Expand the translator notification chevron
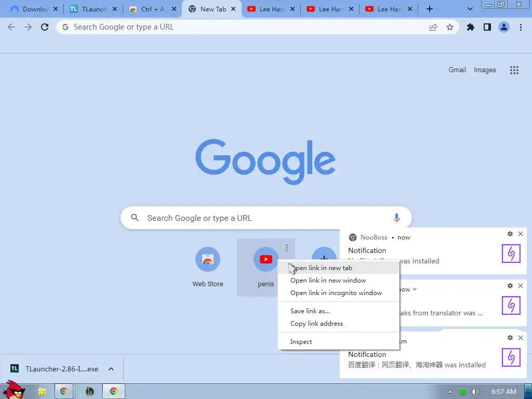This screenshot has height=399, width=532. point(414,289)
